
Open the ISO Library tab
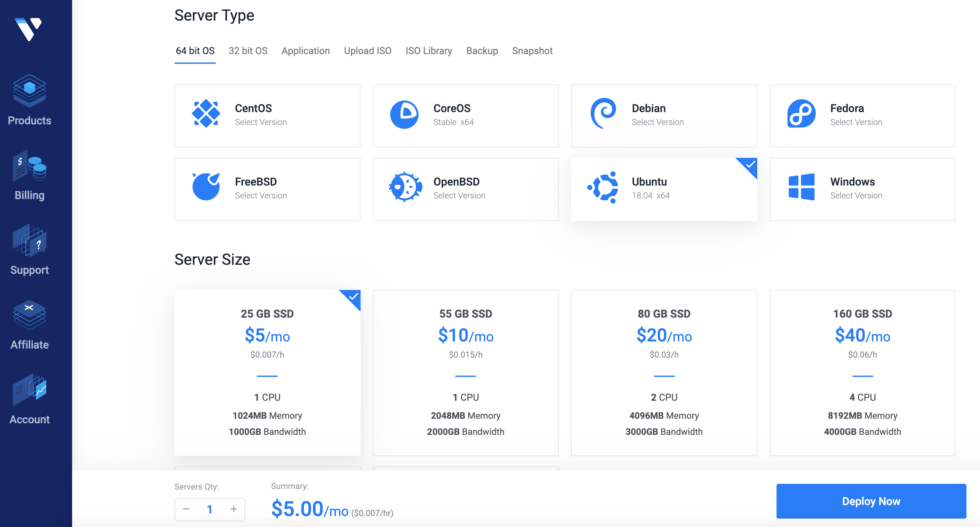click(x=429, y=51)
